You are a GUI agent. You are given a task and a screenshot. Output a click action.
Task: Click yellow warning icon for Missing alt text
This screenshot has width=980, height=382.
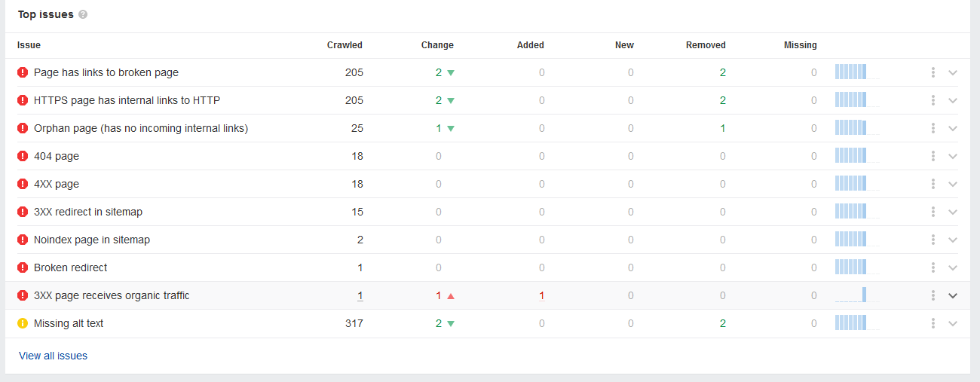[x=23, y=323]
